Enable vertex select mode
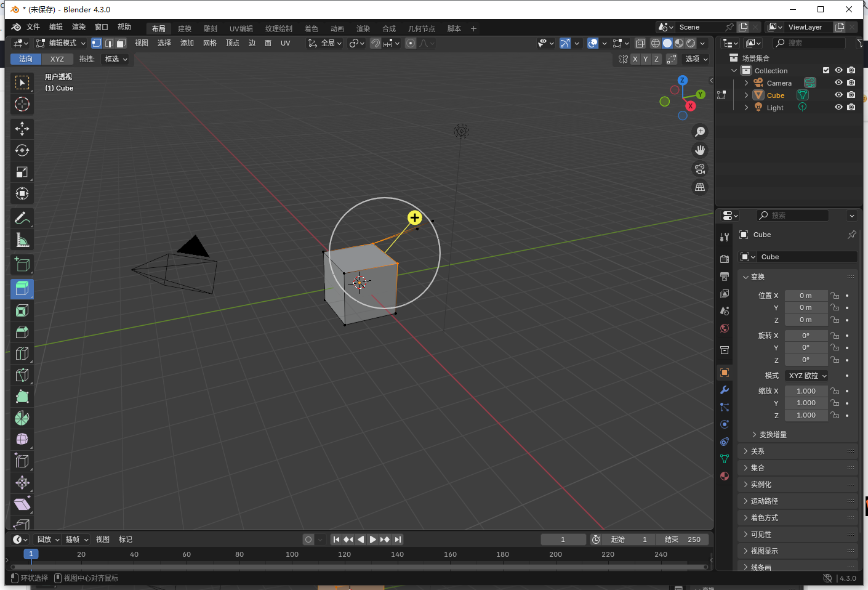Viewport: 868px width, 590px height. click(x=97, y=43)
